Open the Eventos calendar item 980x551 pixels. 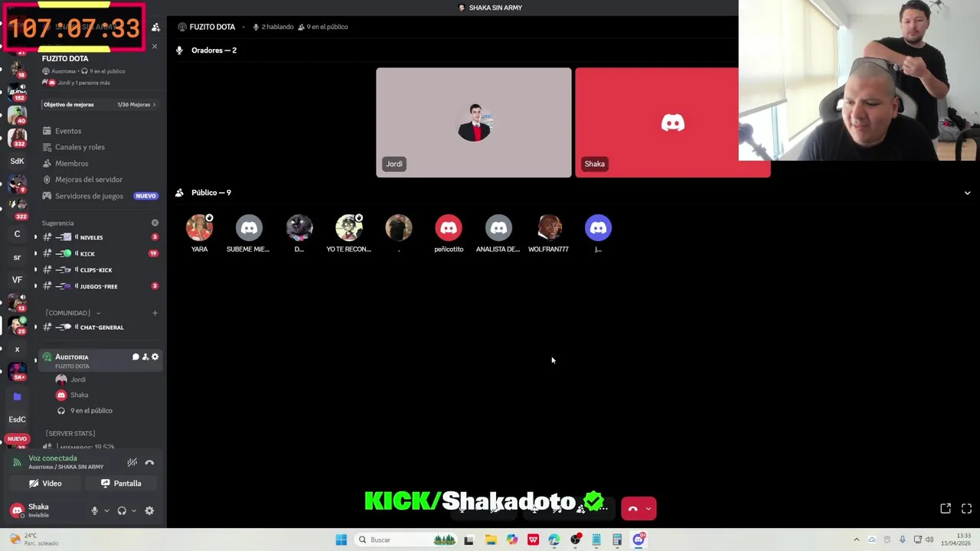point(100,131)
